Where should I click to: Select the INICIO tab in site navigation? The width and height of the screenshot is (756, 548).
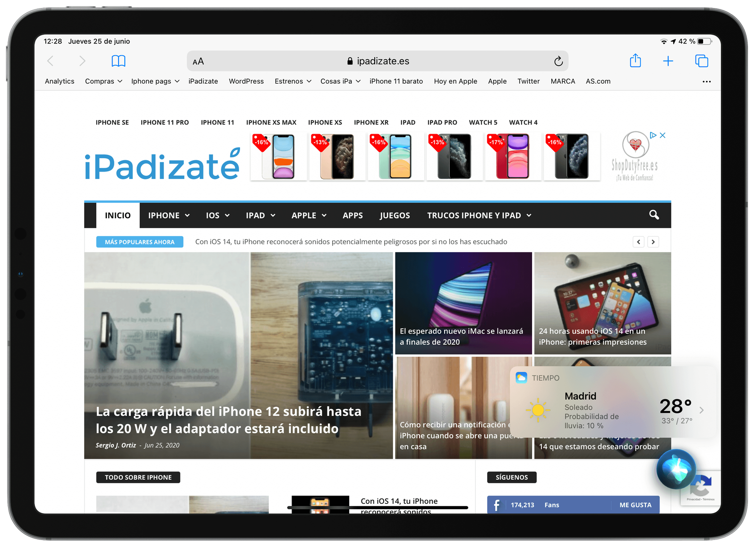[118, 215]
